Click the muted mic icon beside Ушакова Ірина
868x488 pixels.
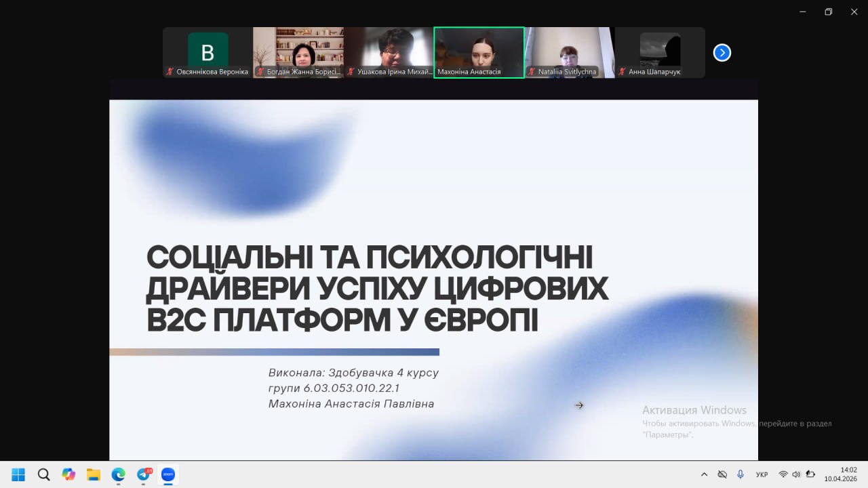351,72
